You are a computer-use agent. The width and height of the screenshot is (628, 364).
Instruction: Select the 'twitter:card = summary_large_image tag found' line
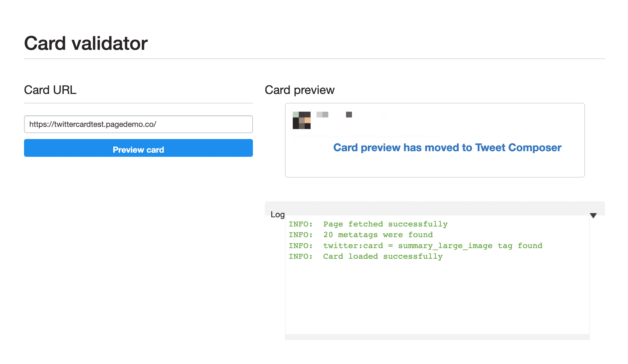[x=416, y=246]
